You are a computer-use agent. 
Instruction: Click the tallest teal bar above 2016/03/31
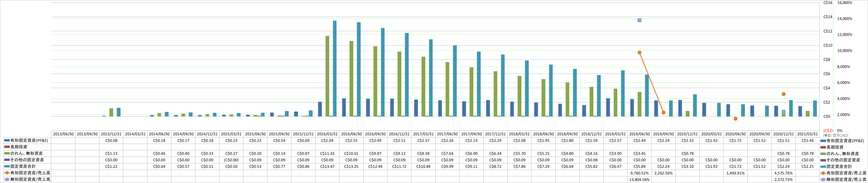tap(335, 69)
